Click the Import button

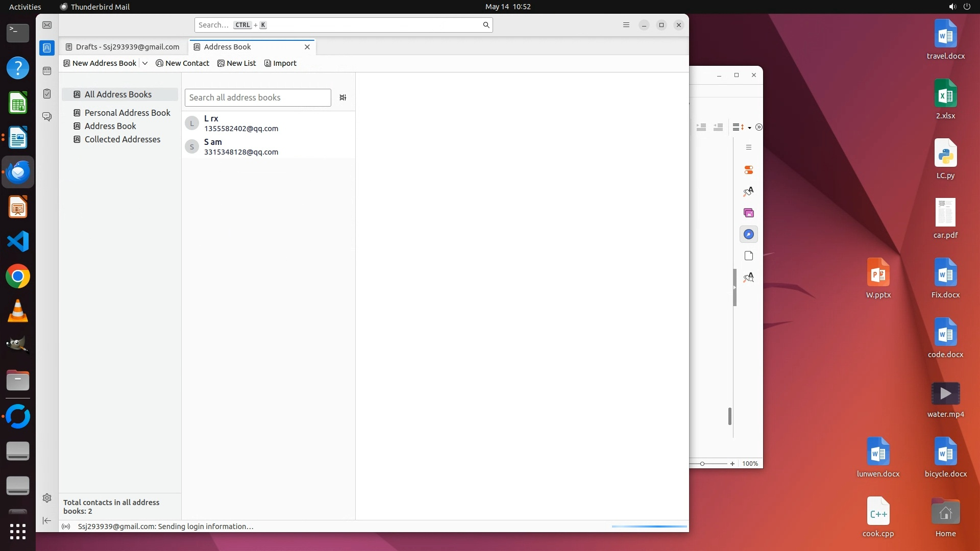[x=280, y=63]
